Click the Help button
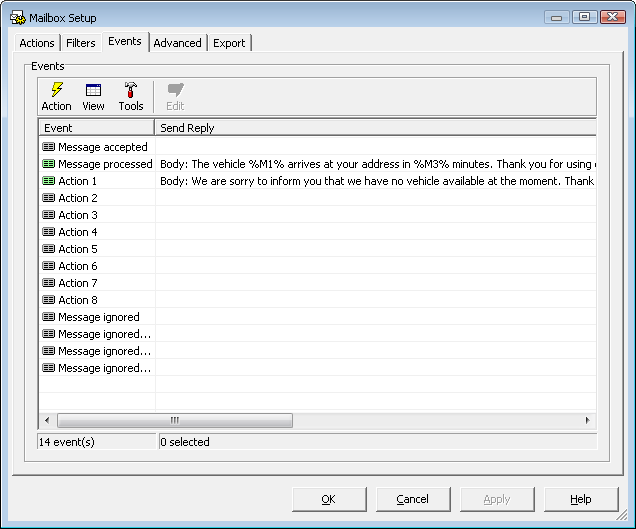 pyautogui.click(x=580, y=499)
